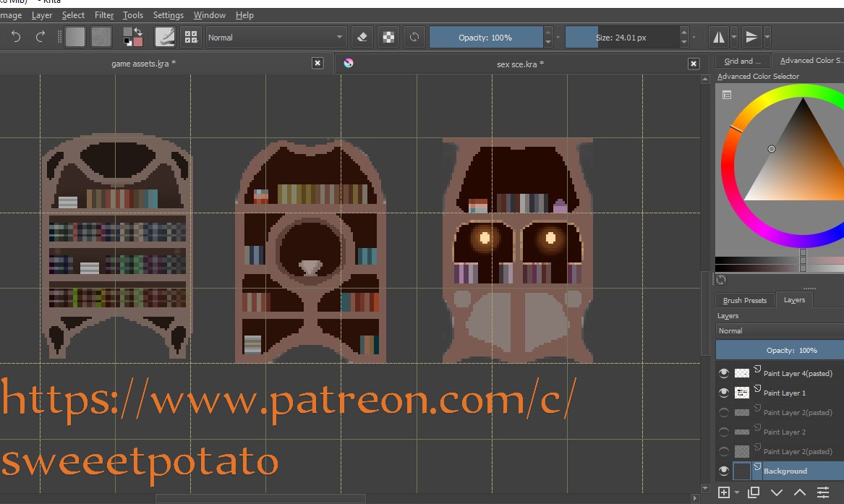
Task: Select Paint Layer 1 in layers list
Action: pyautogui.click(x=785, y=393)
